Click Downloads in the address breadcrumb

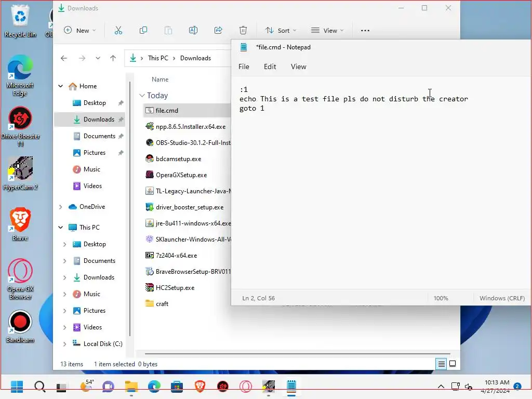coord(195,58)
